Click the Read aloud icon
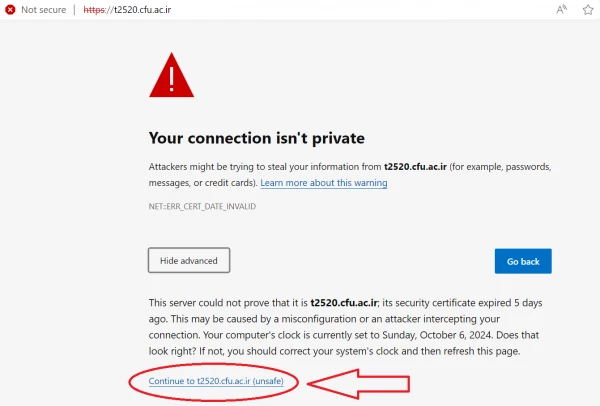 [x=561, y=9]
